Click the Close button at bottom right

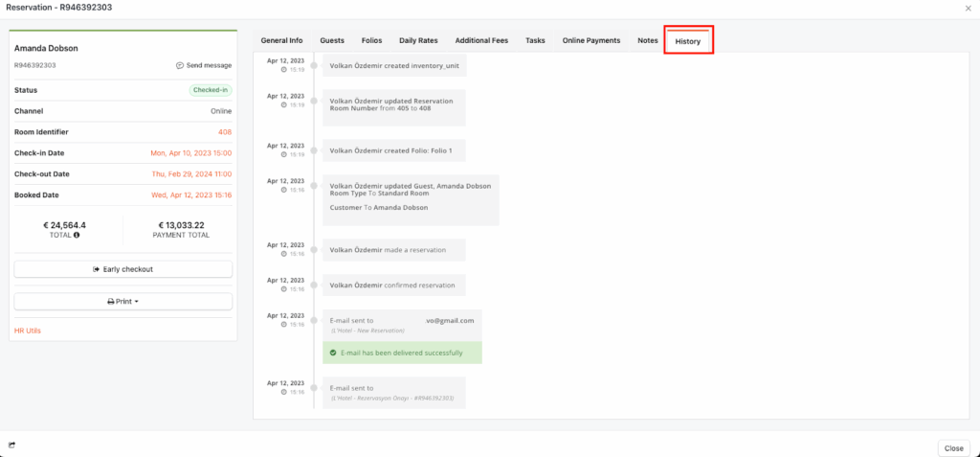953,447
